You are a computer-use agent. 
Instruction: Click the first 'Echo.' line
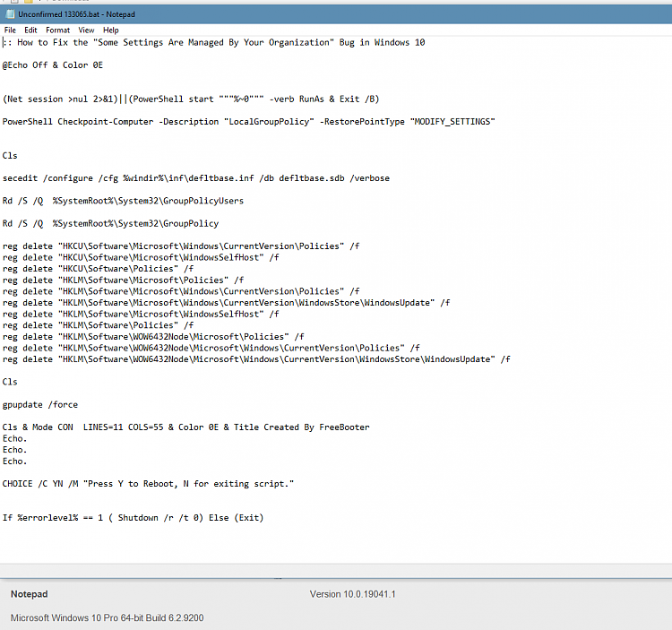[x=14, y=438]
